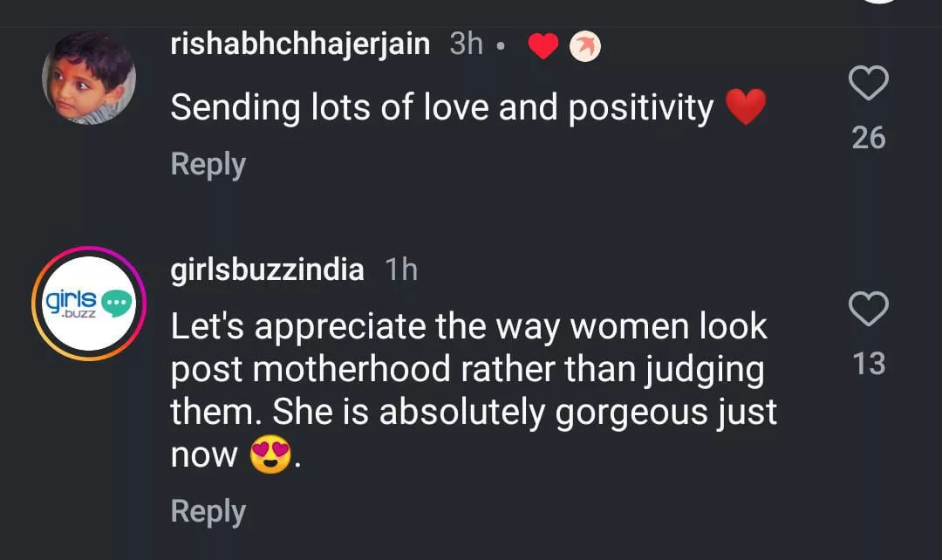Like girlsbuzzindia's comment with the heart

[868, 310]
